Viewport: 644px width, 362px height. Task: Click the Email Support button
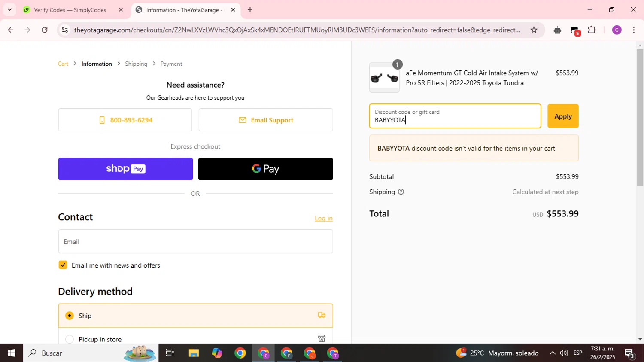click(x=266, y=120)
